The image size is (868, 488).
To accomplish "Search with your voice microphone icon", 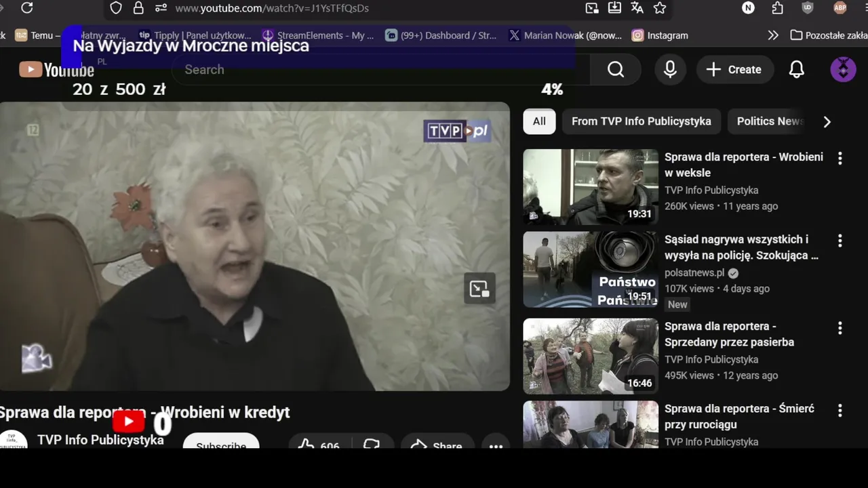I will (670, 69).
